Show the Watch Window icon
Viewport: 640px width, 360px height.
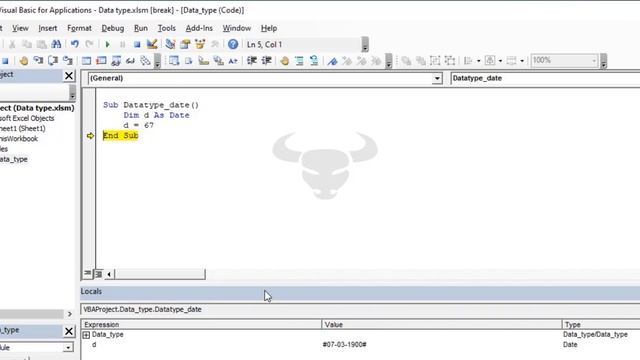coord(116,61)
